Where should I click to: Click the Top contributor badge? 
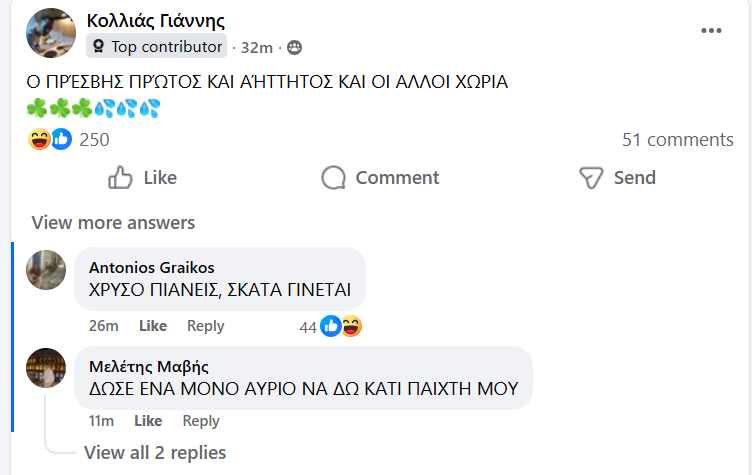click(157, 46)
